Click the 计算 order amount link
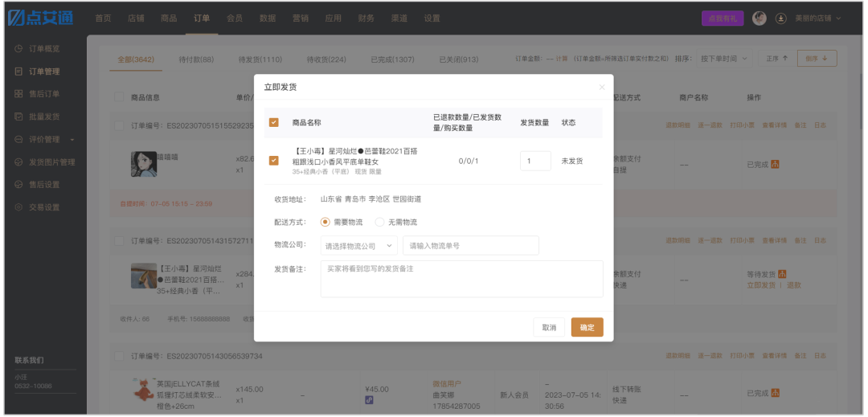 pyautogui.click(x=561, y=59)
